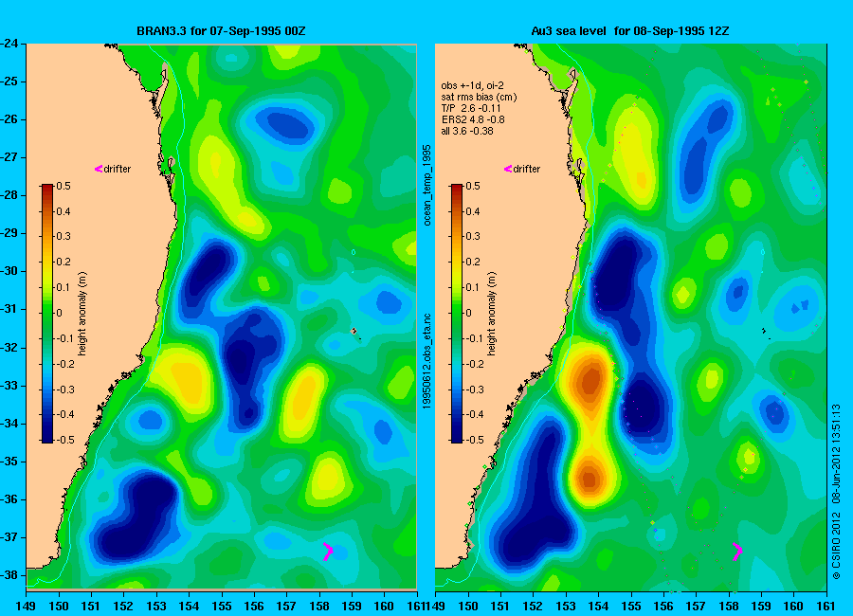
Task: Click the -0.5 tick on left color bar
Action: [64, 440]
